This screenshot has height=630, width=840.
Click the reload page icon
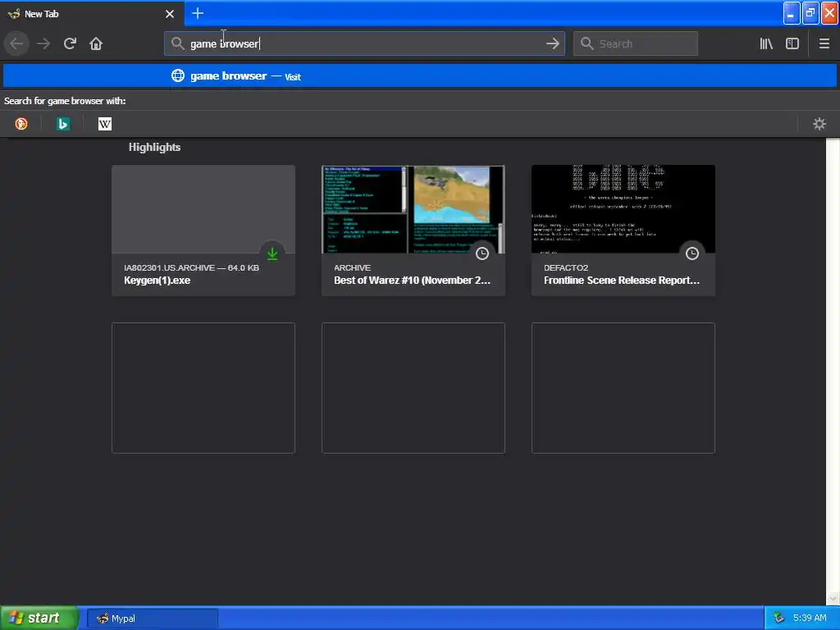[70, 43]
